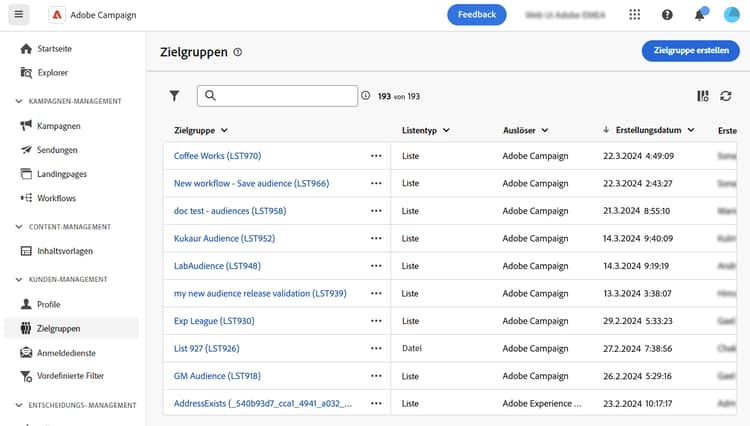The height and width of the screenshot is (426, 750).
Task: Open more actions for Coffee Works
Action: (376, 156)
